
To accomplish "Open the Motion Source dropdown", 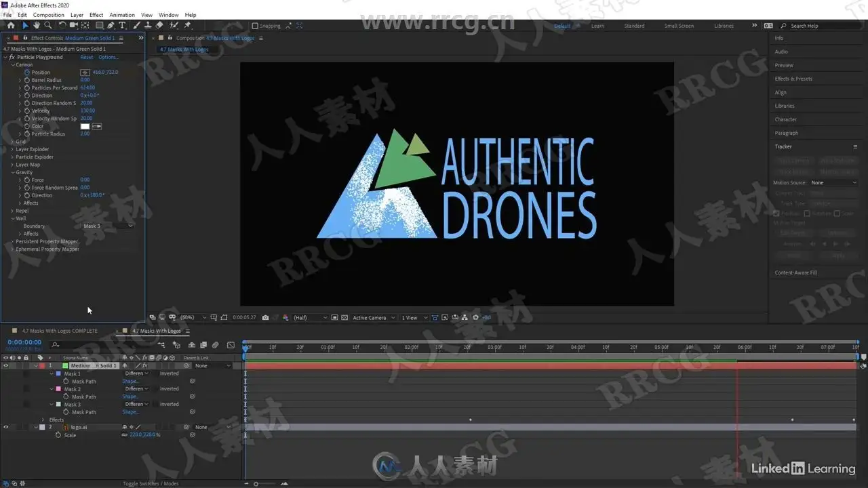I will (834, 182).
